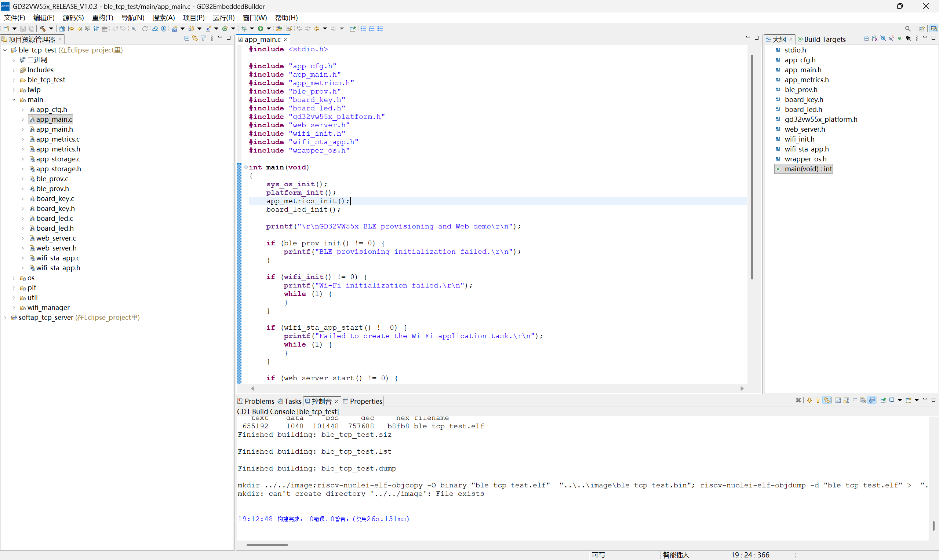The width and height of the screenshot is (939, 560).
Task: Click the yellow back navigation arrow
Action: pyautogui.click(x=316, y=29)
